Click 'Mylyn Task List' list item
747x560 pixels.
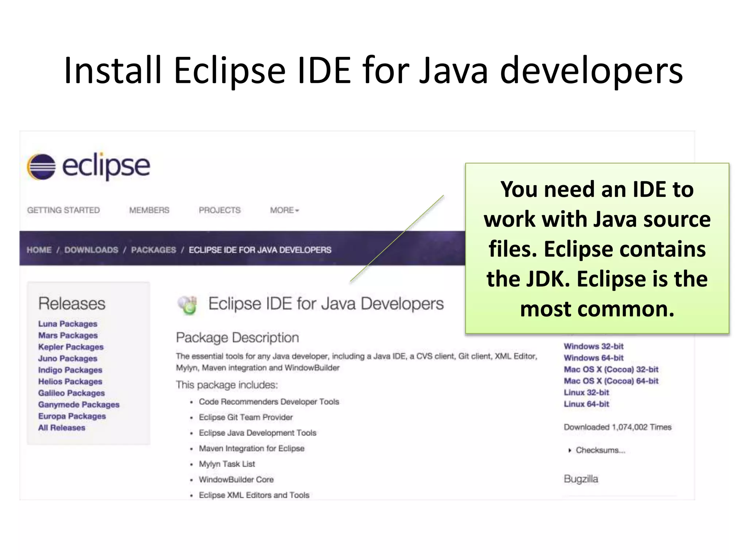coord(227,464)
